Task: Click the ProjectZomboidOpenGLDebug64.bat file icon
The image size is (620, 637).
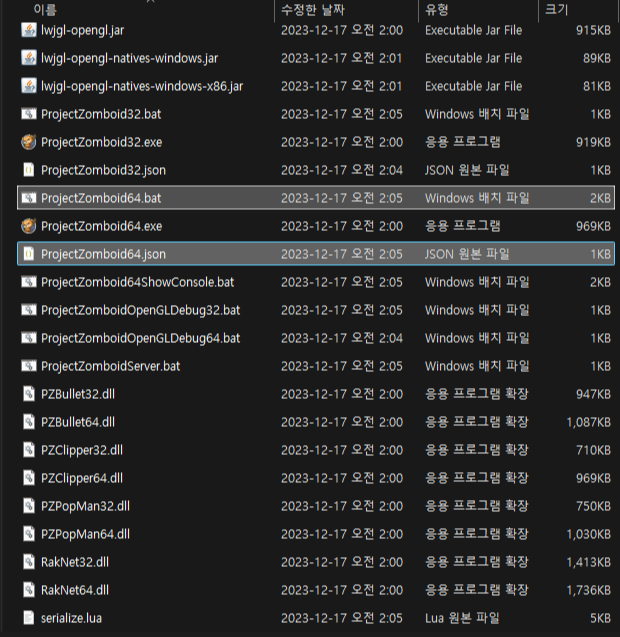Action: (x=29, y=338)
